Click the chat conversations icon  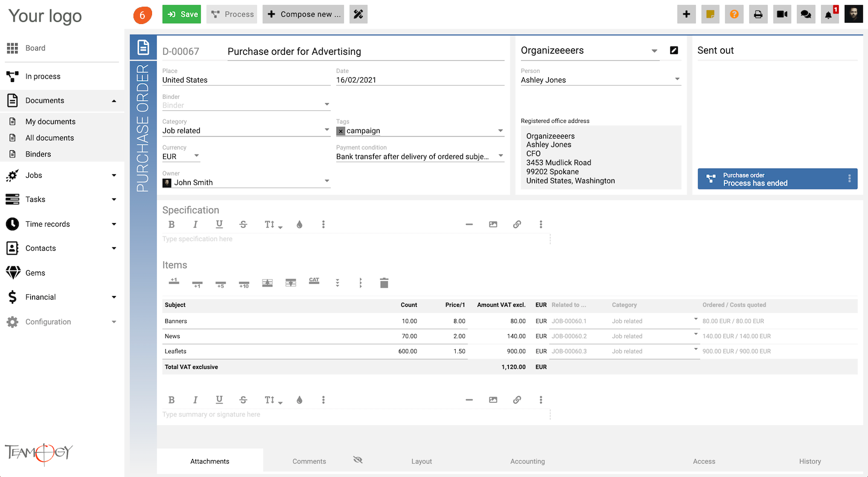(806, 14)
